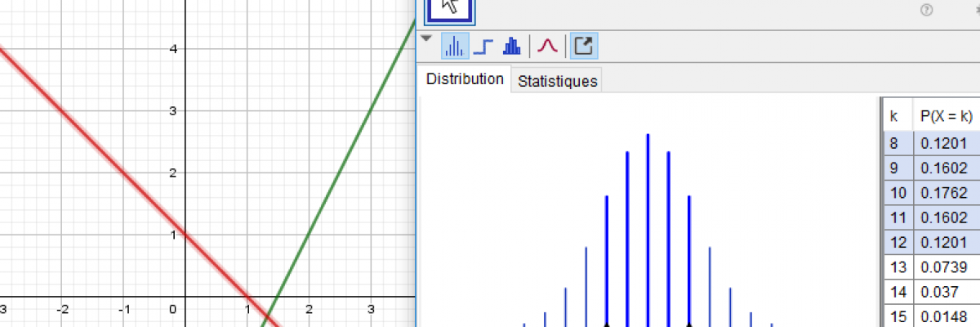Switch to the step graph display
The image size is (980, 327).
(483, 47)
